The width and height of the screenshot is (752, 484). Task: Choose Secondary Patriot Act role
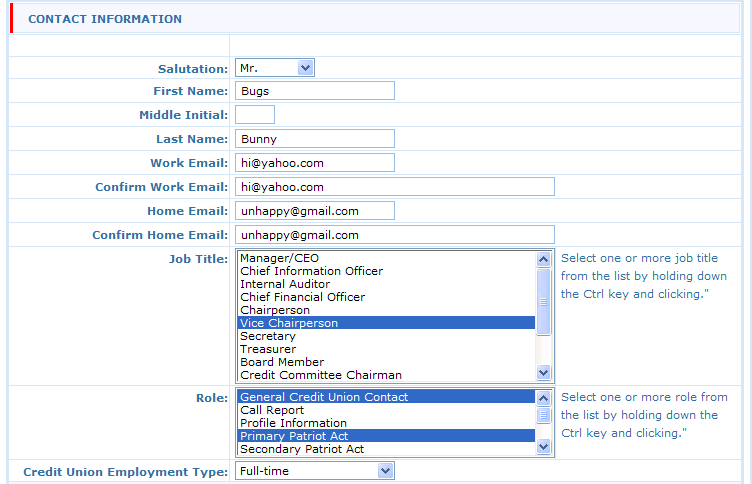pos(387,449)
